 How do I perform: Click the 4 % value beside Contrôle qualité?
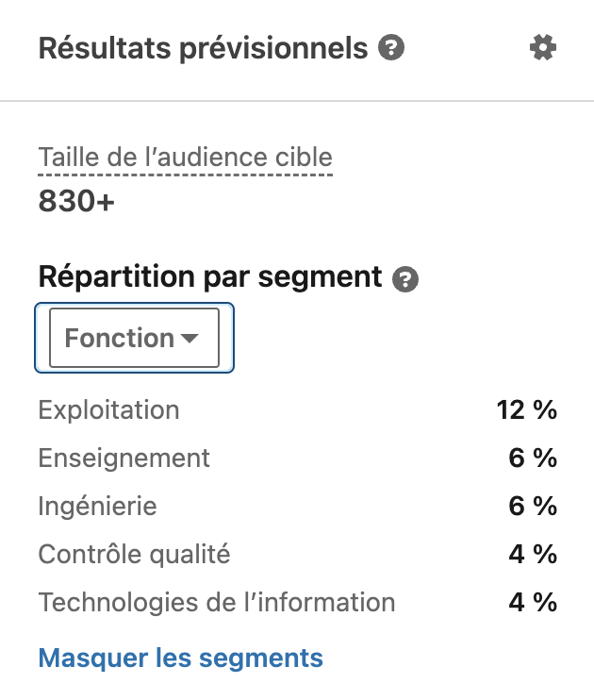point(533,555)
